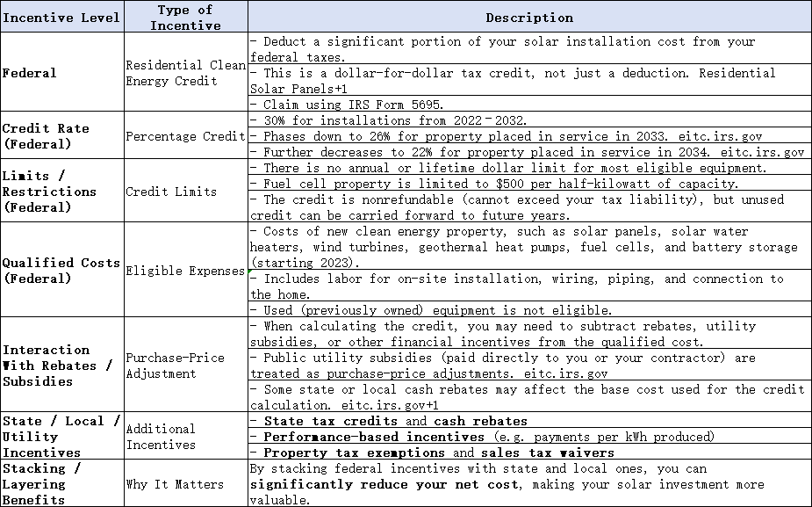Select the "Federal" incentive level cell
The height and width of the screenshot is (507, 812).
(x=29, y=73)
